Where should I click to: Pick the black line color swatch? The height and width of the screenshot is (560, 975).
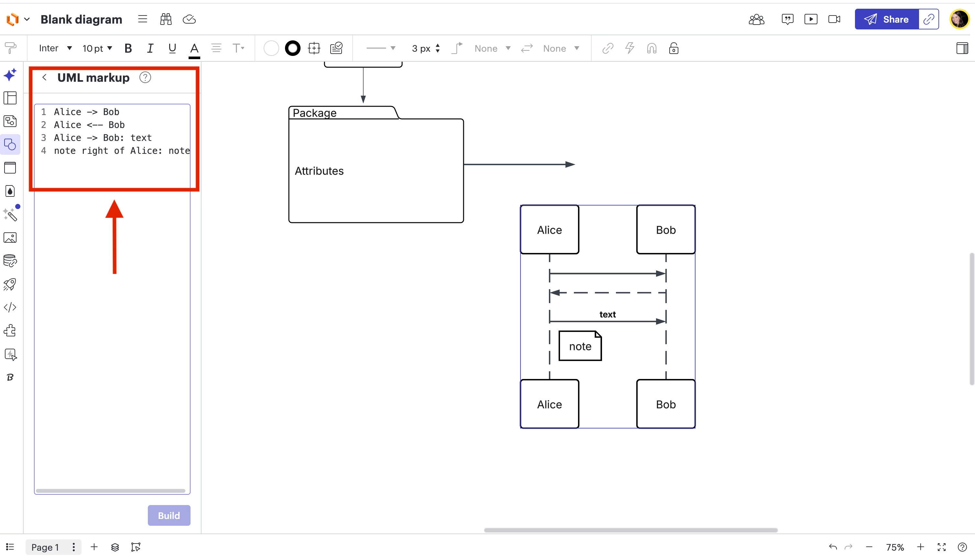point(292,48)
